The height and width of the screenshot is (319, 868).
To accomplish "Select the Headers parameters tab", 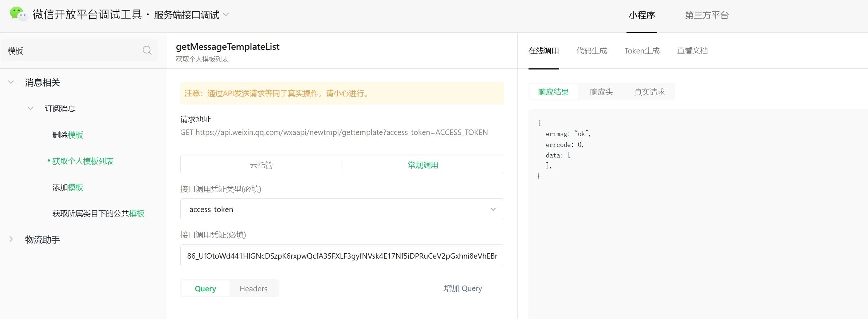I will [254, 288].
